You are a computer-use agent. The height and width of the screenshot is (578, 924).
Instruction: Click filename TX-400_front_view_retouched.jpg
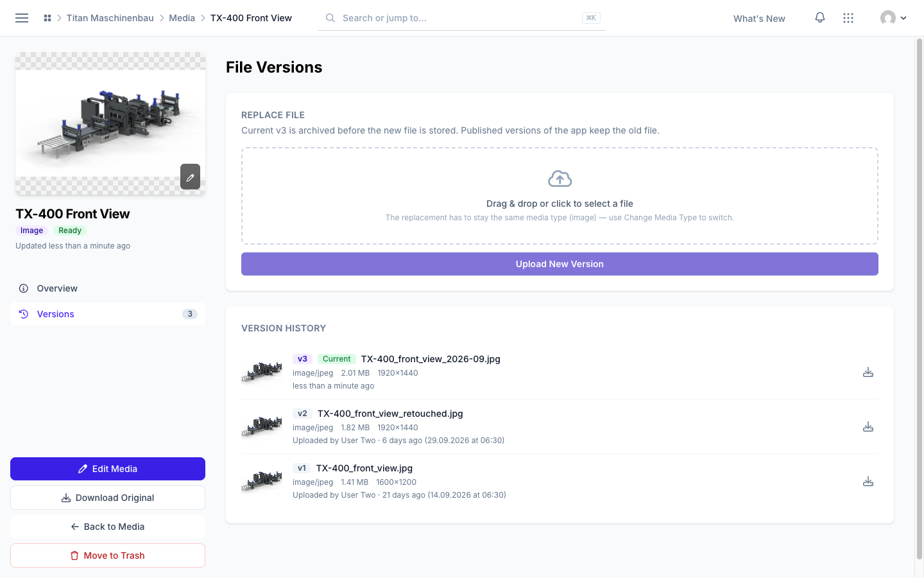pyautogui.click(x=390, y=414)
